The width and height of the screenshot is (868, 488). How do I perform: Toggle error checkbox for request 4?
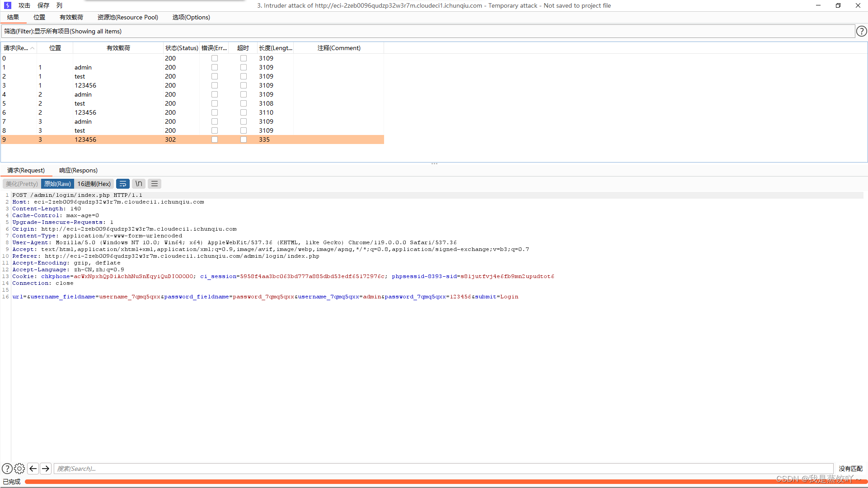coord(215,94)
